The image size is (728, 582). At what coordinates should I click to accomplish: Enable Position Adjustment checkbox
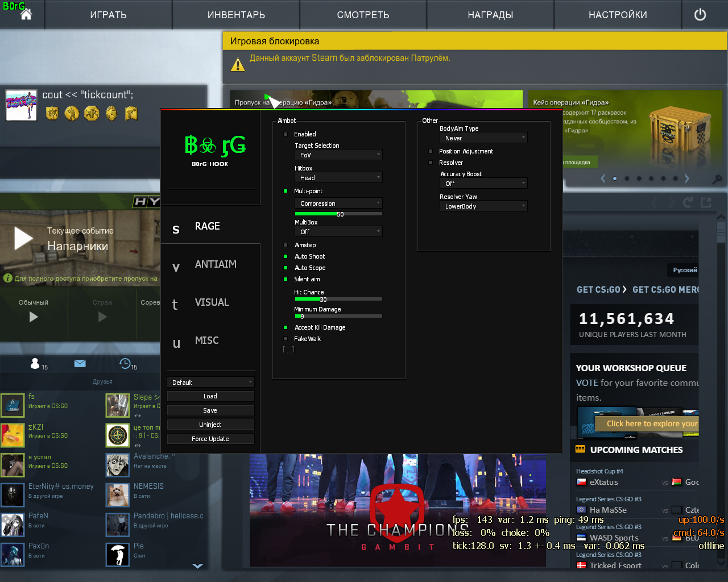(x=431, y=151)
